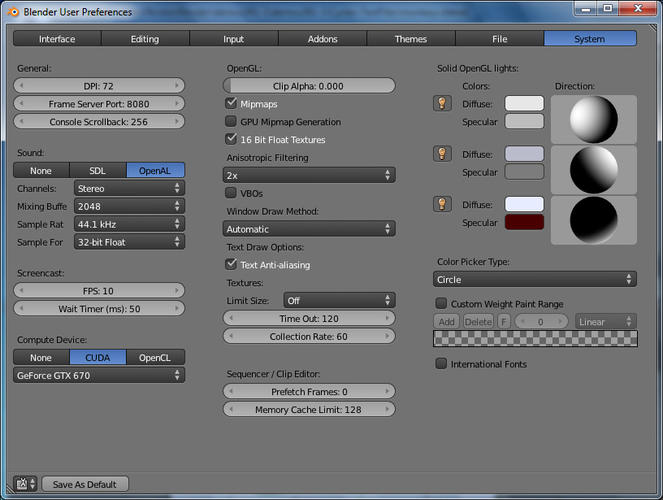Switch to the Editing tab

coord(145,39)
